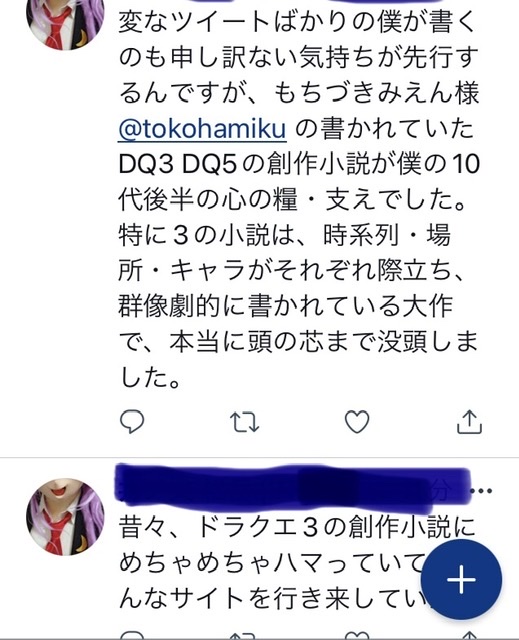Tap the timestamp on second tweet header

pos(443,490)
